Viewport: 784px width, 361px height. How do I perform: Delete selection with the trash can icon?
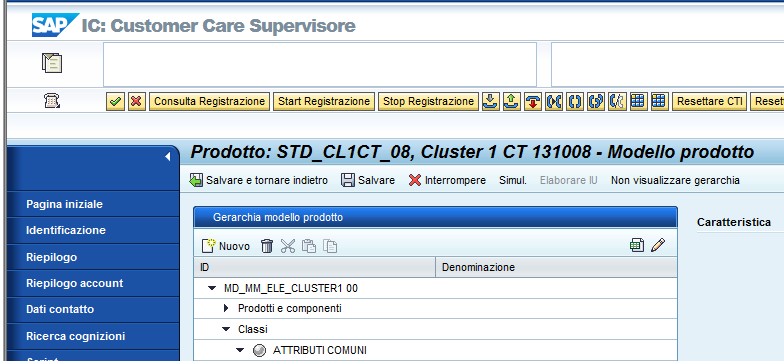pos(267,246)
